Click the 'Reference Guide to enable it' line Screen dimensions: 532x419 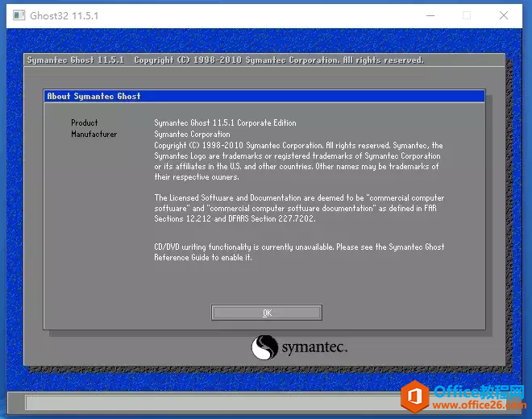[x=203, y=258]
